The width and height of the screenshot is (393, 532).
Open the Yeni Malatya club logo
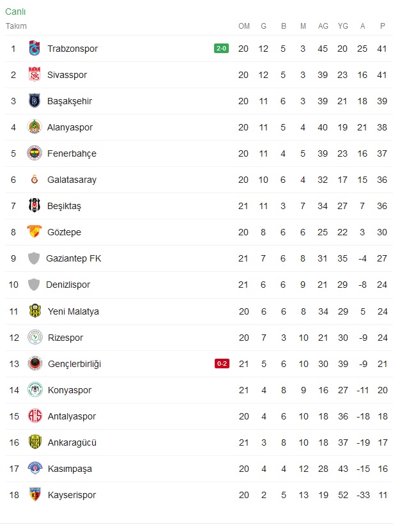35,311
